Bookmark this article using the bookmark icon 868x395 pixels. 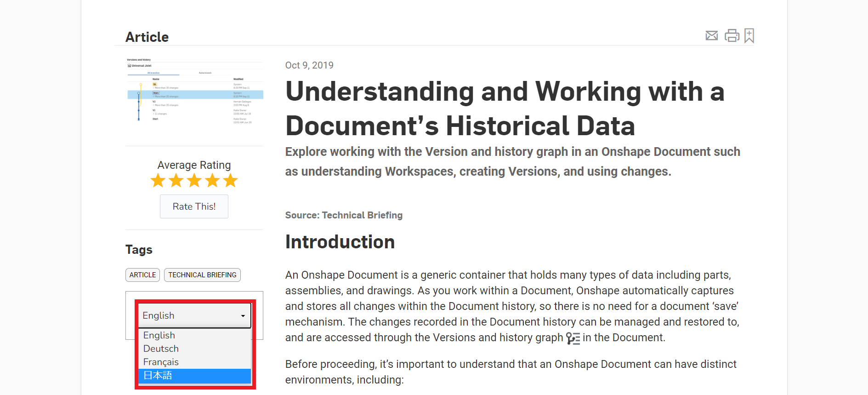pos(749,35)
